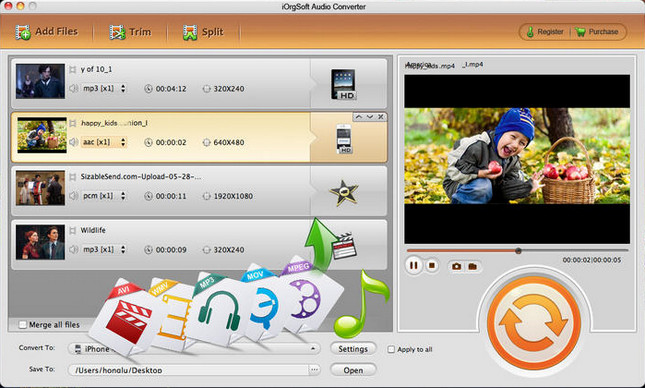645x388 pixels.
Task: Stop the preview playback
Action: tap(432, 265)
